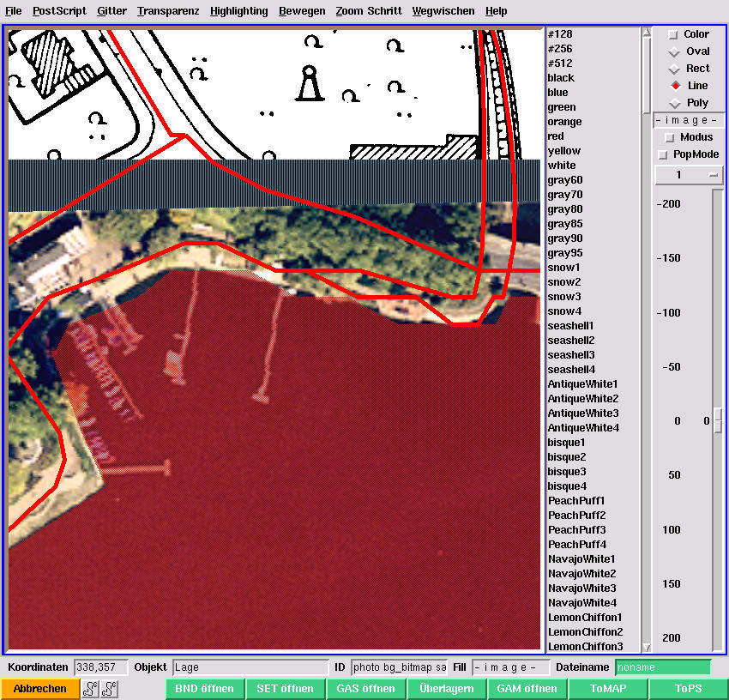Select gray60 in the color list

click(x=565, y=180)
